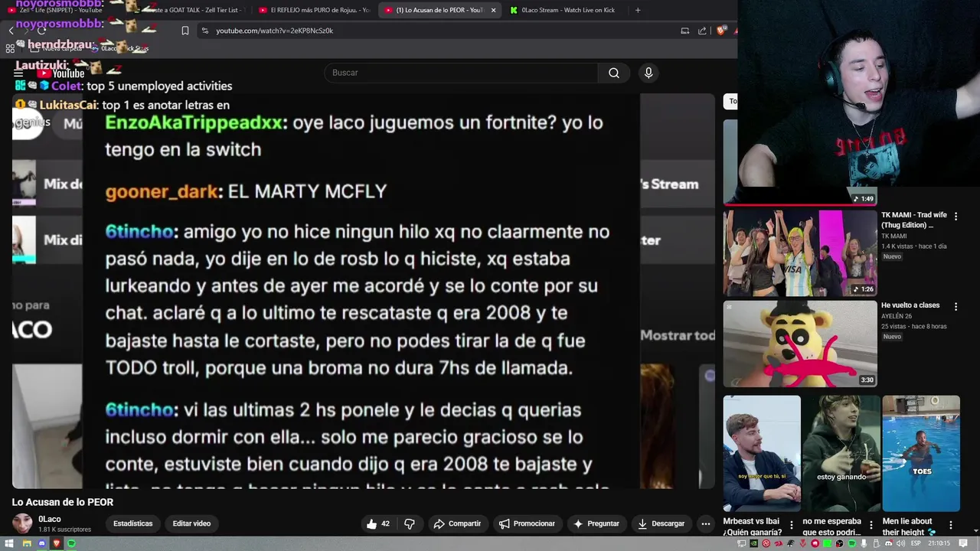Switch to Zell - Life (SNIPPET) tab
This screenshot has width=980, height=551.
tap(61, 10)
